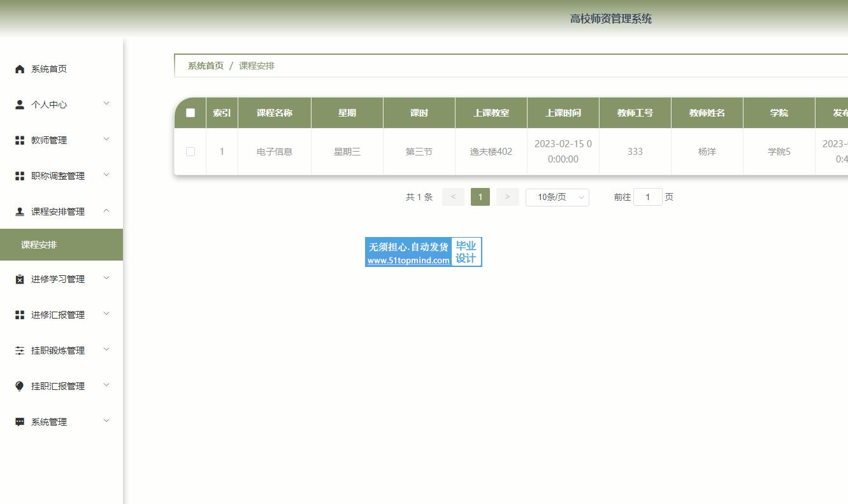
Task: Go to page 1 in pagination
Action: tap(480, 197)
